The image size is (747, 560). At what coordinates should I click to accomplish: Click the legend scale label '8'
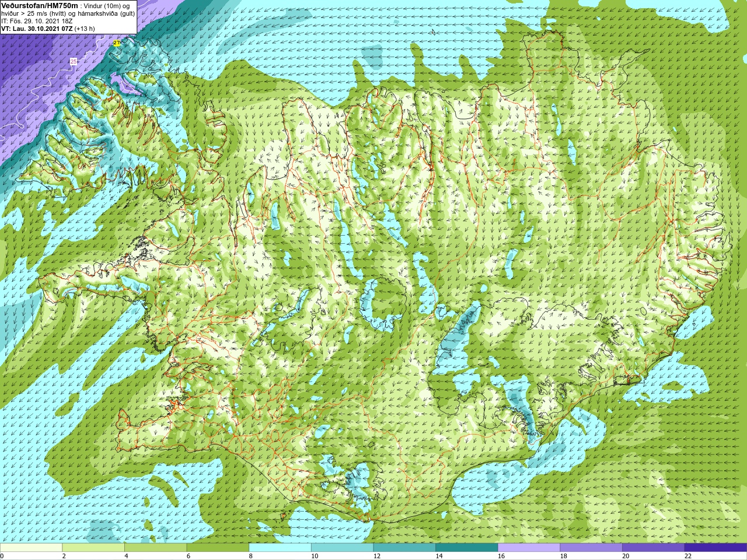[251, 556]
